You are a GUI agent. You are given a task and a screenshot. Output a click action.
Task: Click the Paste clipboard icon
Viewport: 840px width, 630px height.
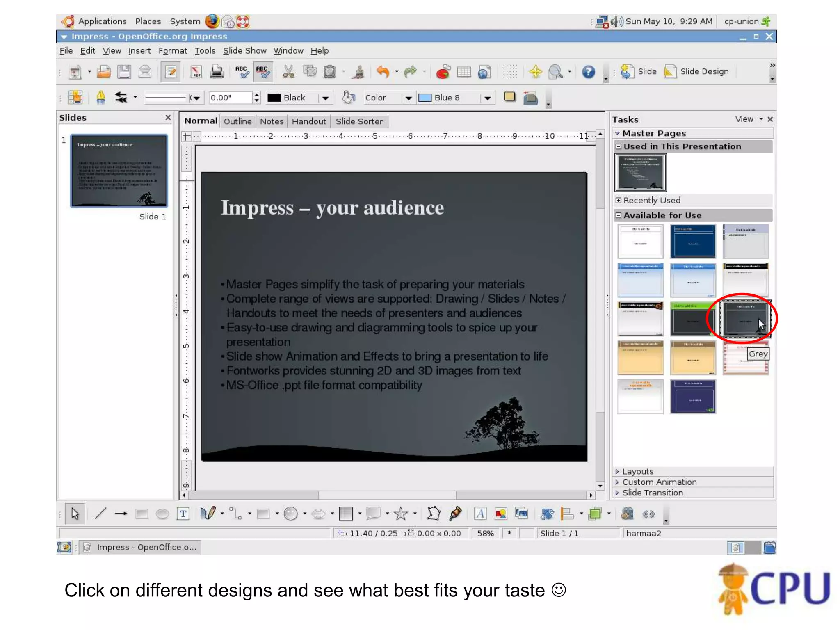click(x=330, y=72)
